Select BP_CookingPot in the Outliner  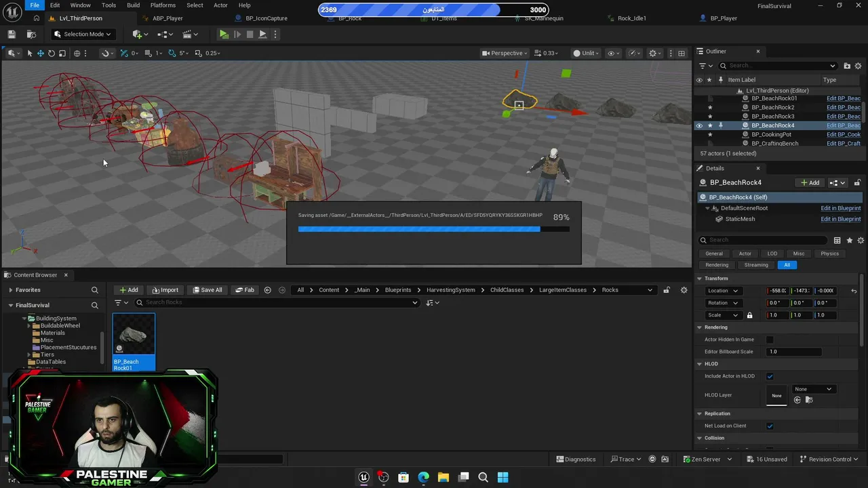click(x=771, y=134)
